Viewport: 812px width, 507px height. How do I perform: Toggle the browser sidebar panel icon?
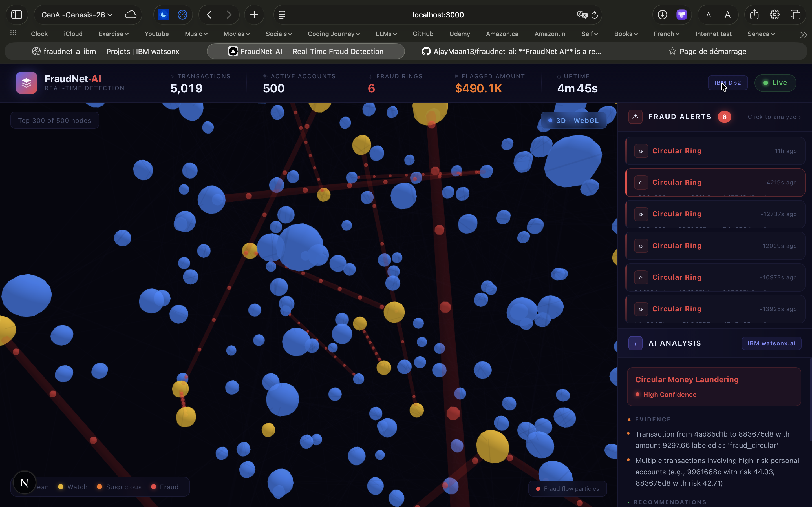(x=17, y=15)
